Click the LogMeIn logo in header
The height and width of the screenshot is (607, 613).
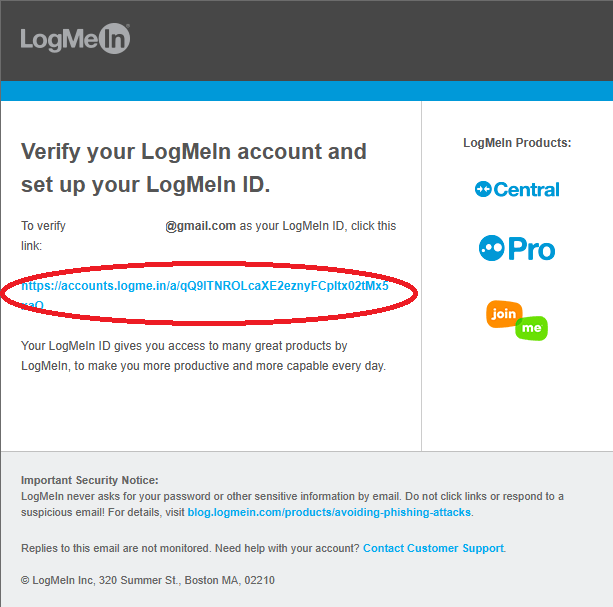(75, 39)
